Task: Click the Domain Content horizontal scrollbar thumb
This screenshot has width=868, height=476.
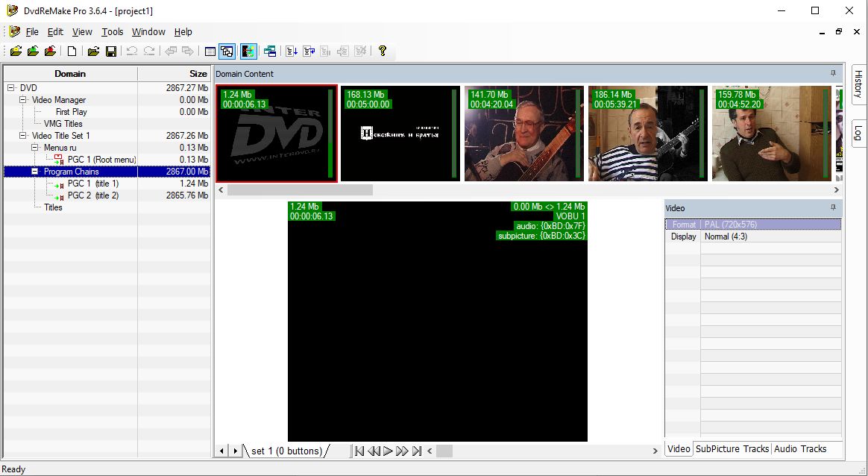Action: click(x=300, y=190)
